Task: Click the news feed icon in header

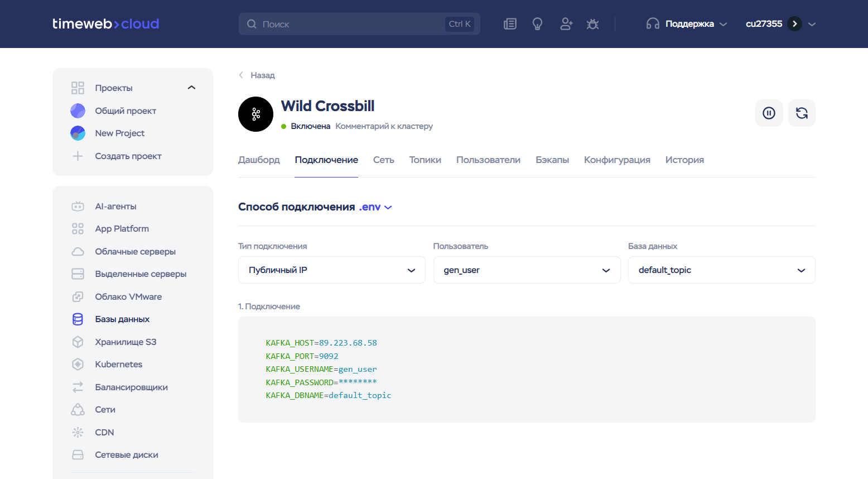Action: [510, 24]
